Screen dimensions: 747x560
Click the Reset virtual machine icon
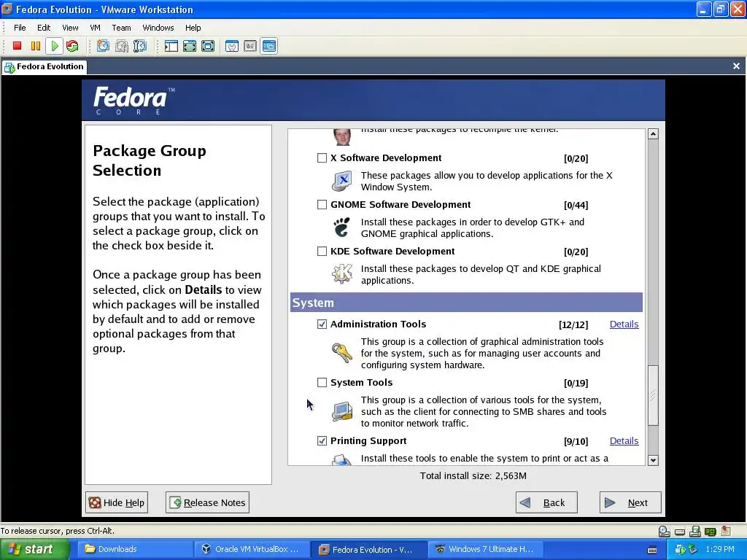72,46
